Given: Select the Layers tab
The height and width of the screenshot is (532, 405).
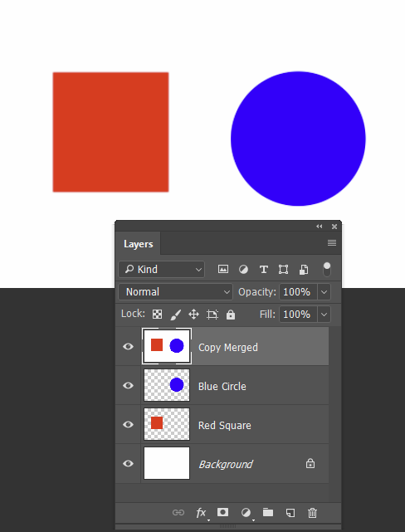Looking at the screenshot, I should click(138, 244).
